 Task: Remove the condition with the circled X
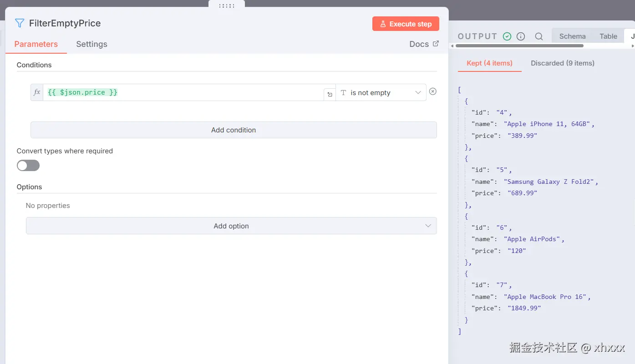pyautogui.click(x=433, y=91)
